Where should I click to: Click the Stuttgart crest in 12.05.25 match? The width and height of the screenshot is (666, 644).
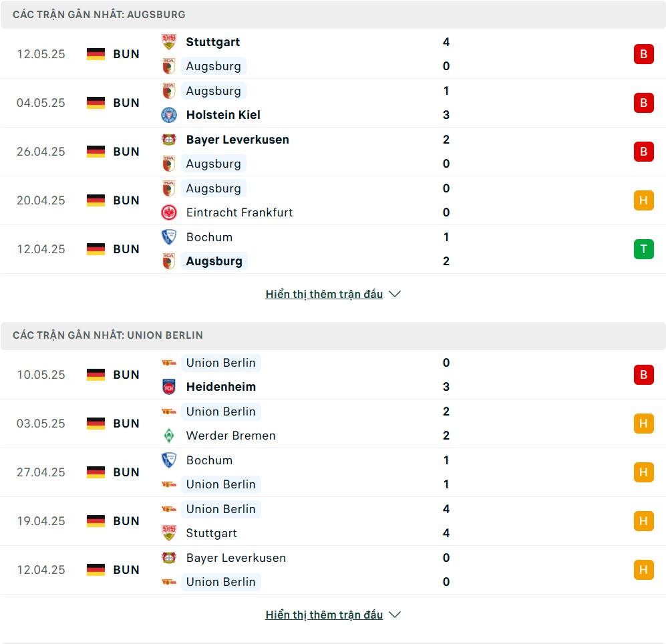168,41
